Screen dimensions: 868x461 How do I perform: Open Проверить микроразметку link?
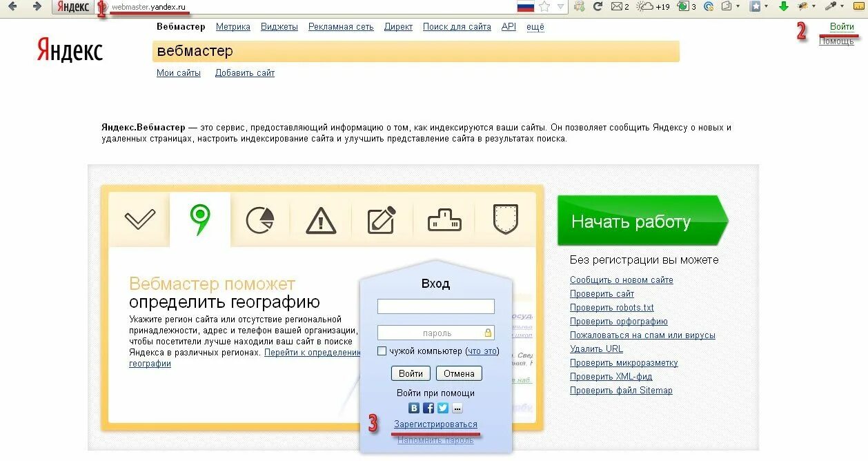pyautogui.click(x=624, y=362)
